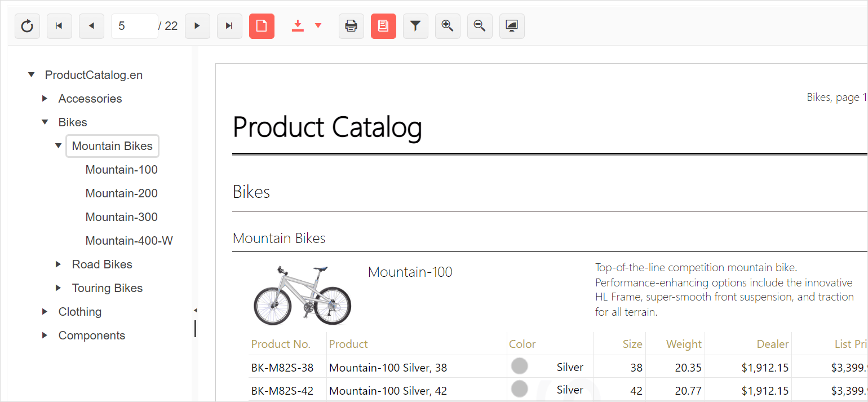Collapse the Mountain Bikes node arrow
Image resolution: width=868 pixels, height=402 pixels.
59,146
